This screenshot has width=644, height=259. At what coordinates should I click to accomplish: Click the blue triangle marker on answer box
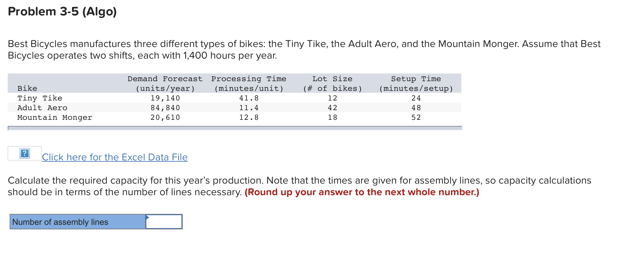(147, 218)
